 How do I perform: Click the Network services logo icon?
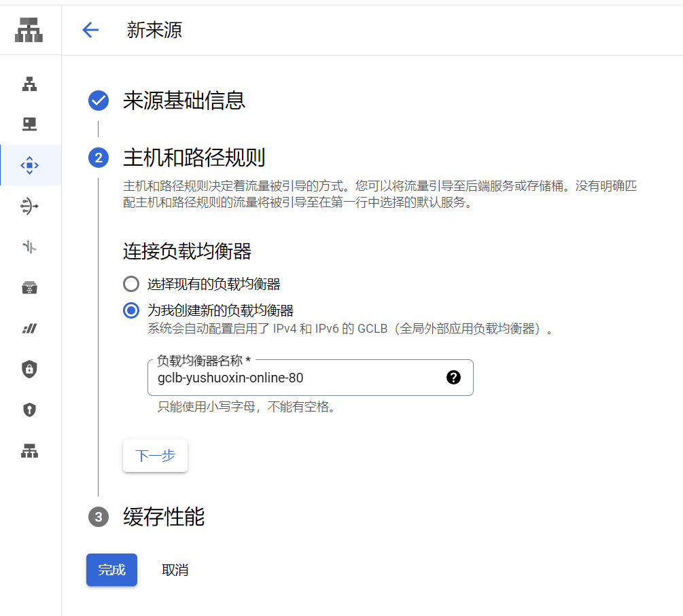pos(29,31)
